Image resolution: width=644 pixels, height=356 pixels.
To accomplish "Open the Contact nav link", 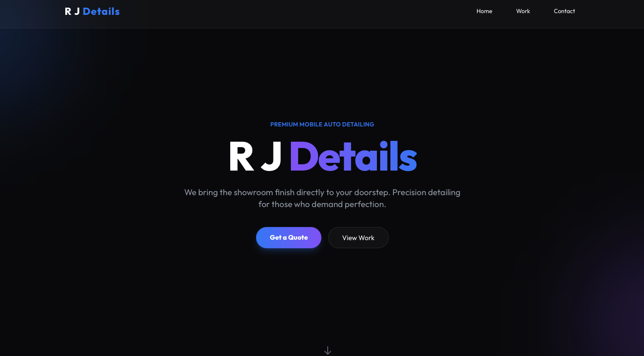I will (564, 11).
